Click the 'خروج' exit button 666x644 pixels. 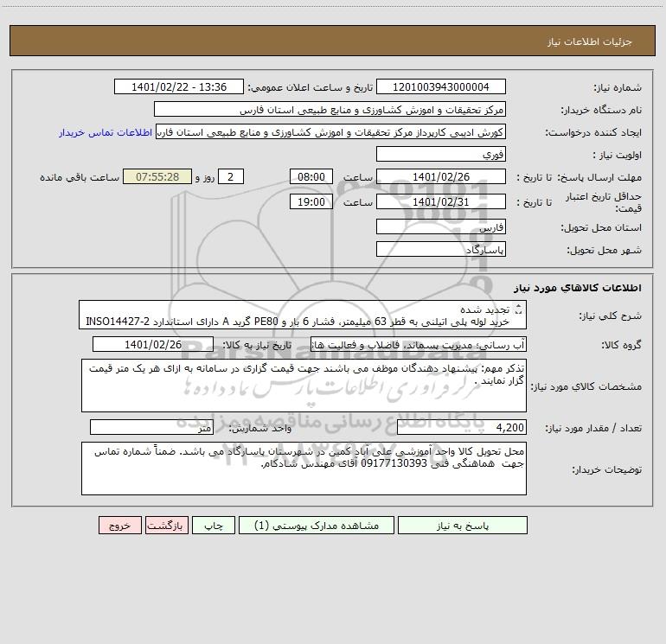pyautogui.click(x=119, y=525)
